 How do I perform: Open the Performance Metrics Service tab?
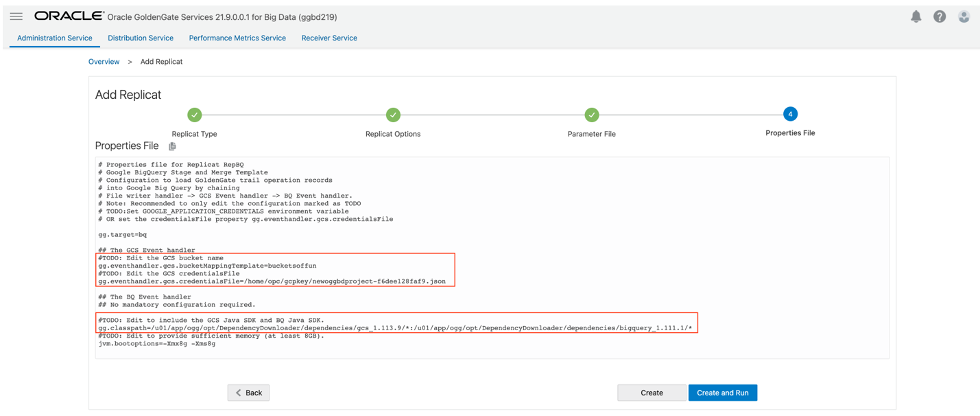point(237,38)
